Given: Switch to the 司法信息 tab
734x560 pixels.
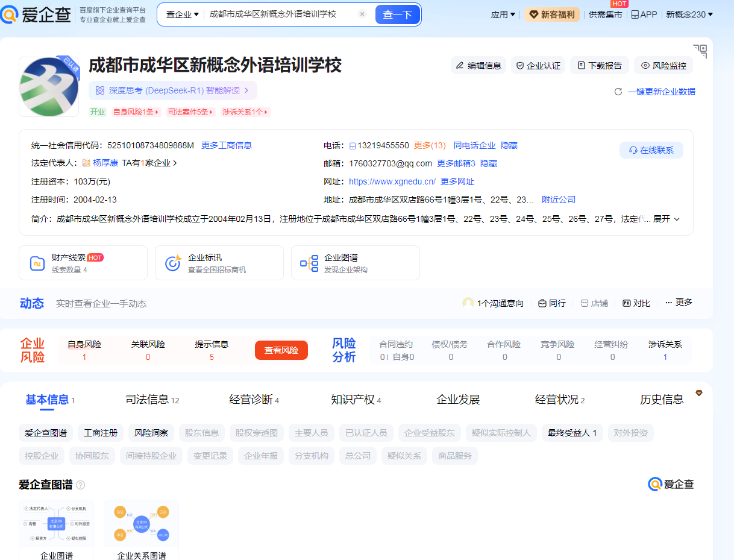Looking at the screenshot, I should tap(152, 400).
